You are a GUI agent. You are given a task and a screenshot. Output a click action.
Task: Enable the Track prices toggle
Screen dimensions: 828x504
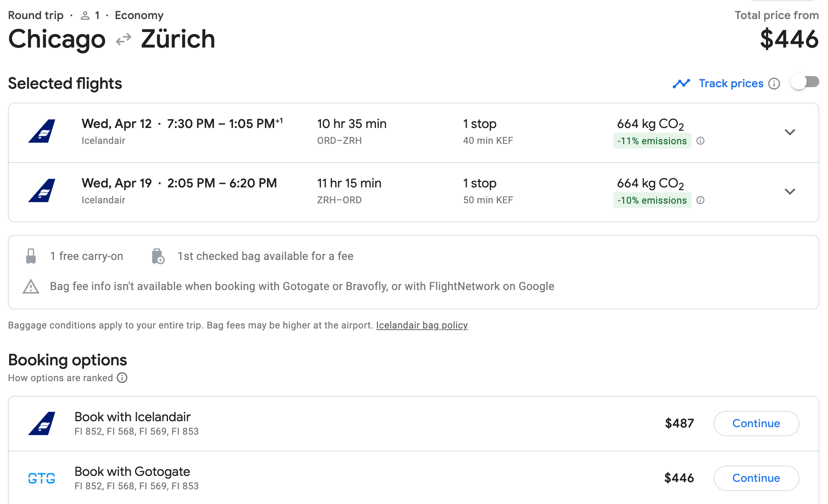805,82
